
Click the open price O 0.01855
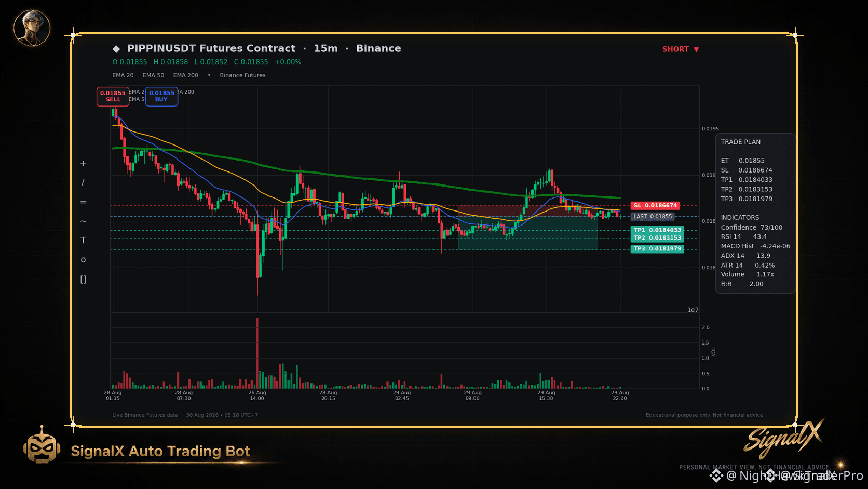click(x=130, y=62)
